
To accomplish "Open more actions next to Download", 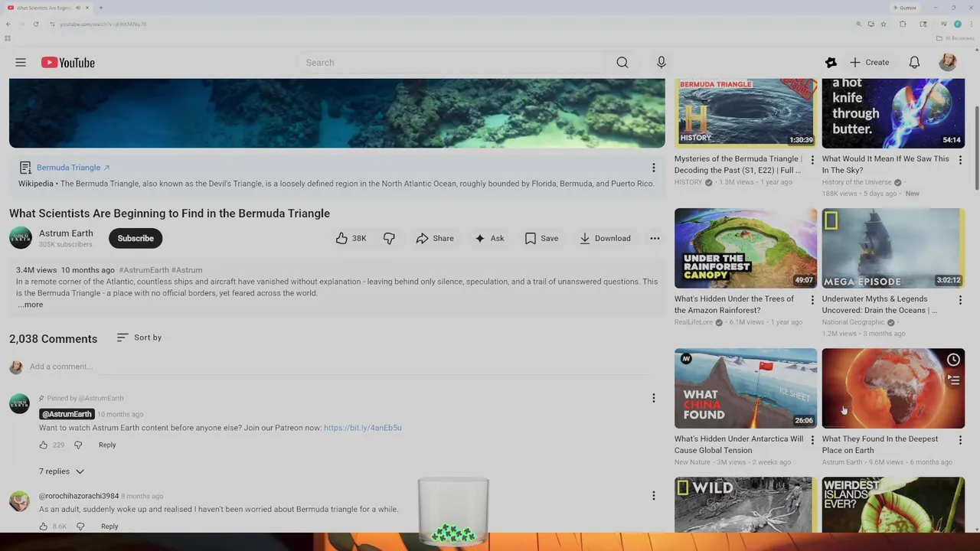I will [x=655, y=239].
